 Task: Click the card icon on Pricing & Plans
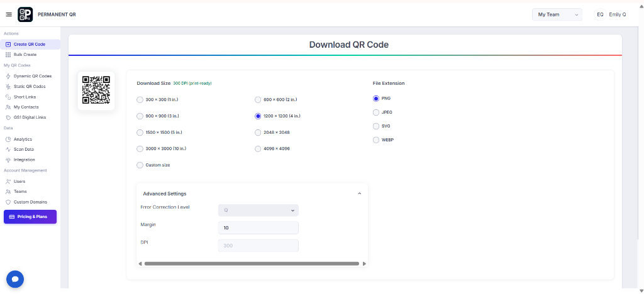12,217
